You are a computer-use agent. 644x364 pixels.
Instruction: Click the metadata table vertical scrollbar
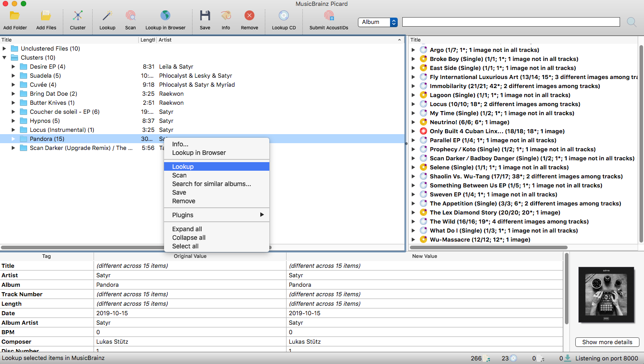click(567, 289)
